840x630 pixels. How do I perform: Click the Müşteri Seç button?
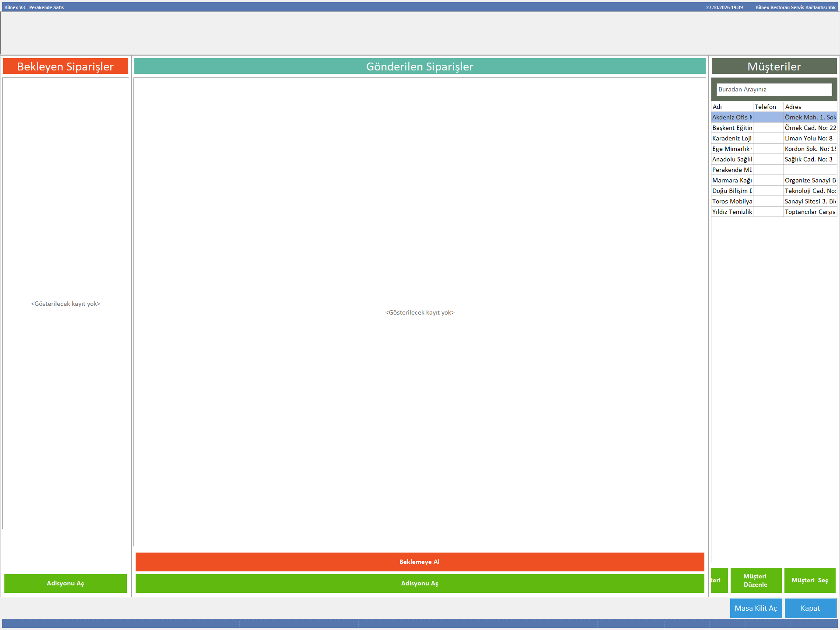pos(810,580)
